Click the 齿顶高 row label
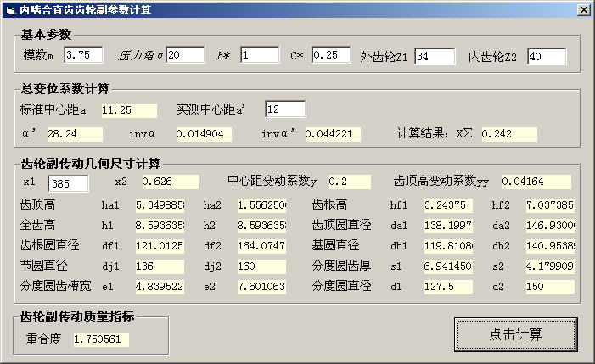Viewport: 595px width, 364px height. click(x=38, y=205)
